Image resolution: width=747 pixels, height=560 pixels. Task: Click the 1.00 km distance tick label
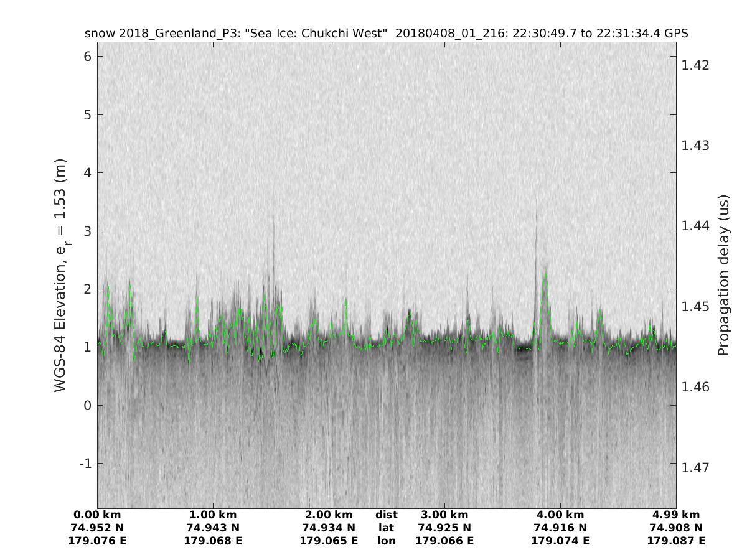(x=213, y=515)
